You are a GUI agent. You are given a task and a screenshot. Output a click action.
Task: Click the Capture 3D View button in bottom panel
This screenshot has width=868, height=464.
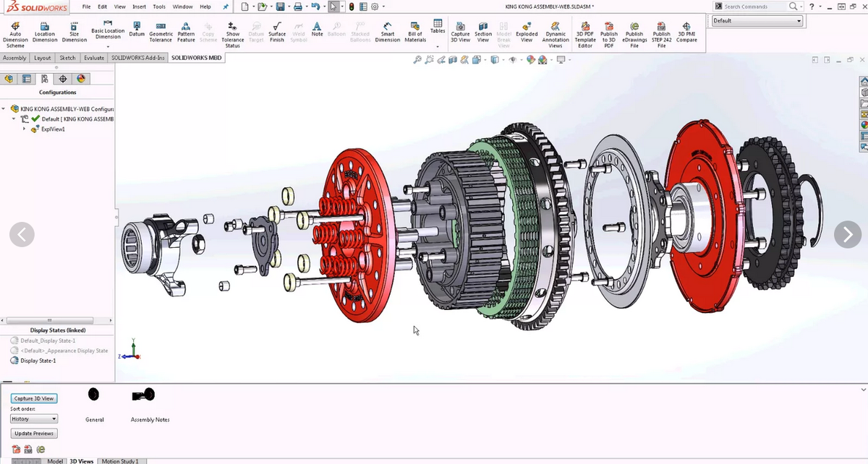pyautogui.click(x=34, y=398)
